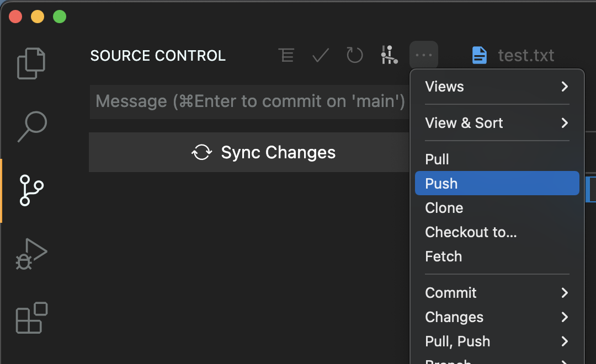Select the Source Control activity icon
The width and height of the screenshot is (596, 364).
coord(31,190)
